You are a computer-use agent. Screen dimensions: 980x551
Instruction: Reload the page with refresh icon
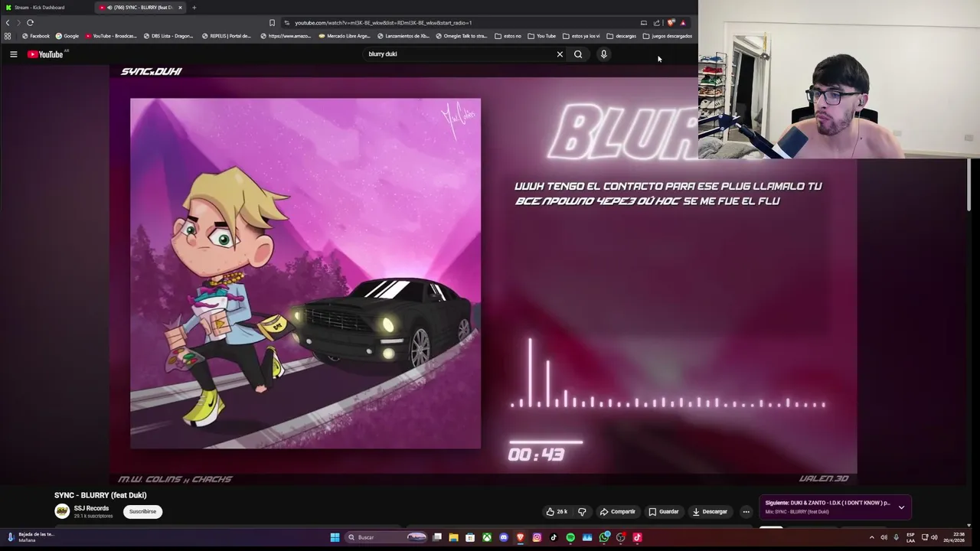(x=30, y=22)
